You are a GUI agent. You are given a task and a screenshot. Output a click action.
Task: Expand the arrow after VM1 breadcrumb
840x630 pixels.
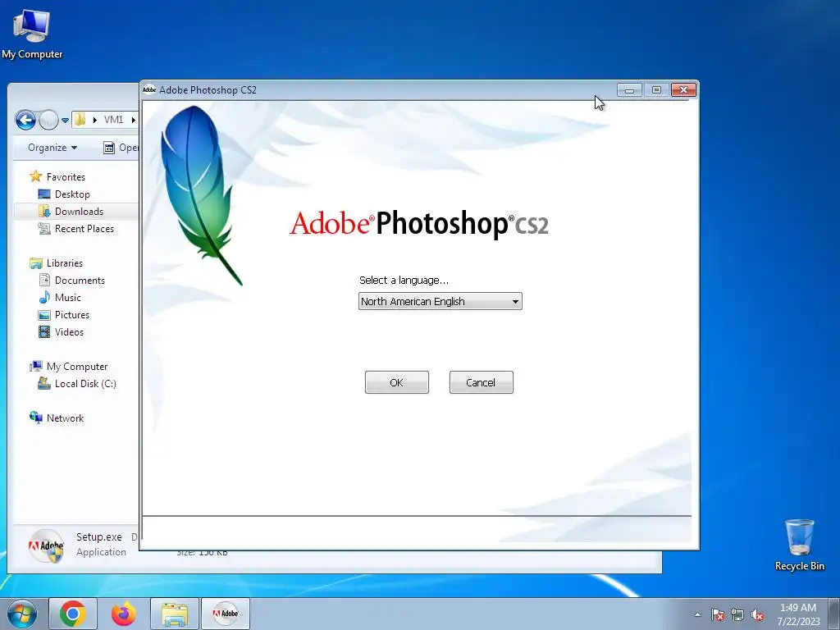click(134, 120)
